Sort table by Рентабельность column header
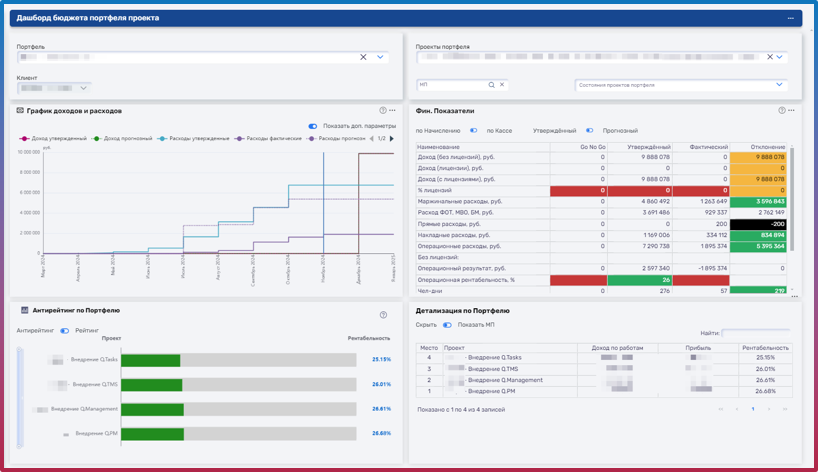 click(x=765, y=348)
